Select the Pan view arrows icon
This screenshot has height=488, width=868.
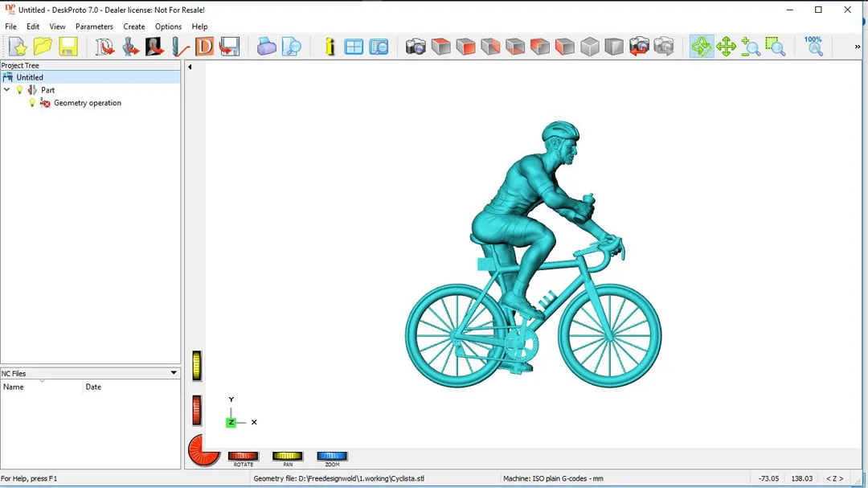point(727,47)
